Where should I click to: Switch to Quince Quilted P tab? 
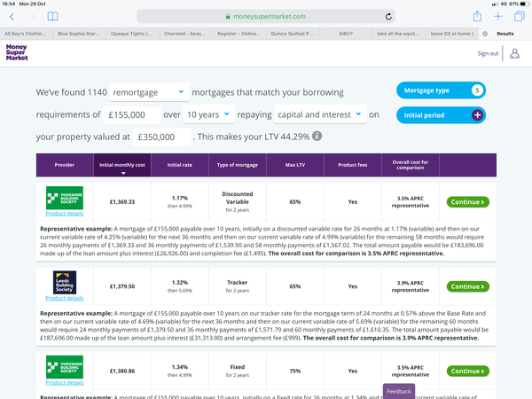[293, 34]
